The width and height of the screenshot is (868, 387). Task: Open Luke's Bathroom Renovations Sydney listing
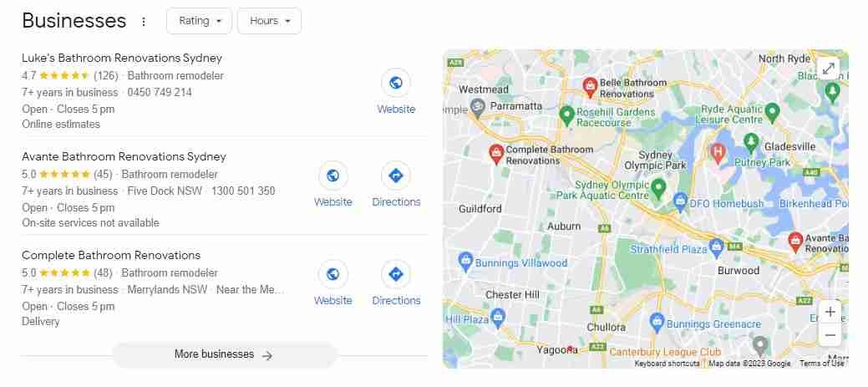[122, 59]
